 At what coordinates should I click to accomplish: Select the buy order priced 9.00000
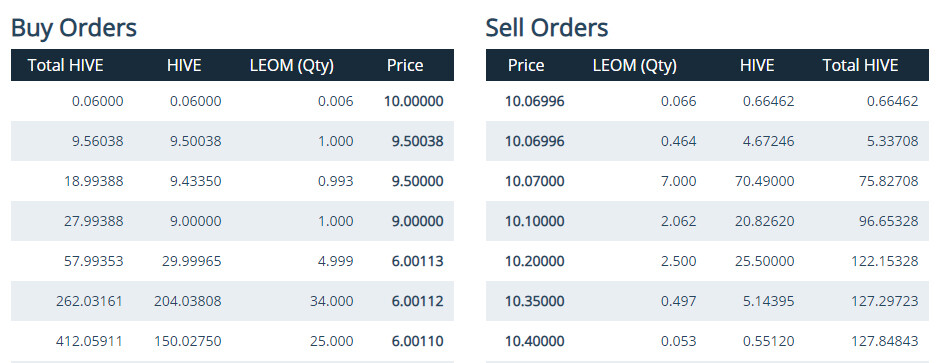click(232, 221)
